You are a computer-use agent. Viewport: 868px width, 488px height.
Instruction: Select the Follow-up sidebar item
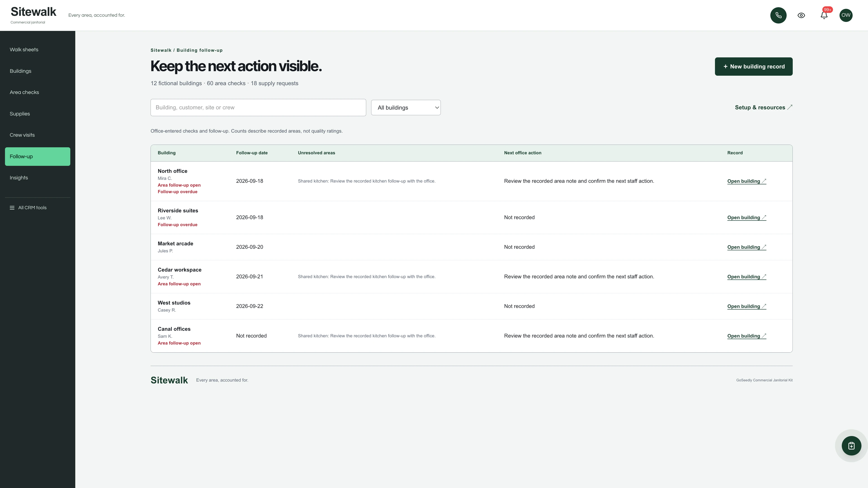[38, 157]
